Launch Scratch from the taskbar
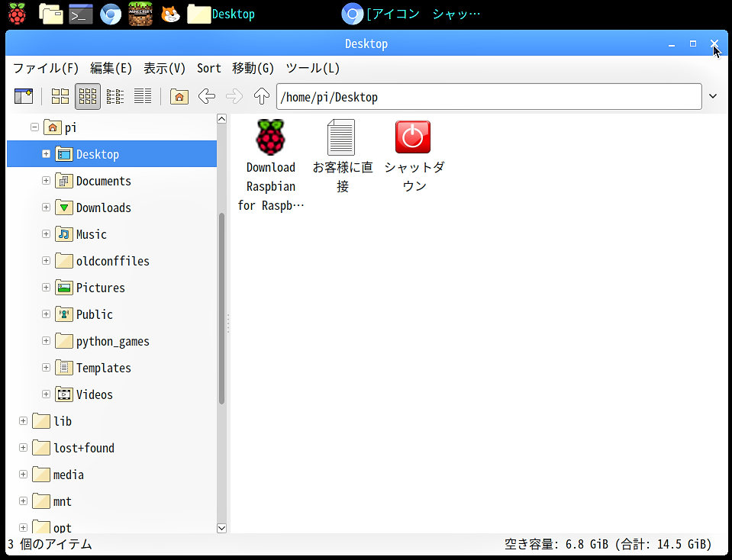The width and height of the screenshot is (732, 560). (170, 14)
